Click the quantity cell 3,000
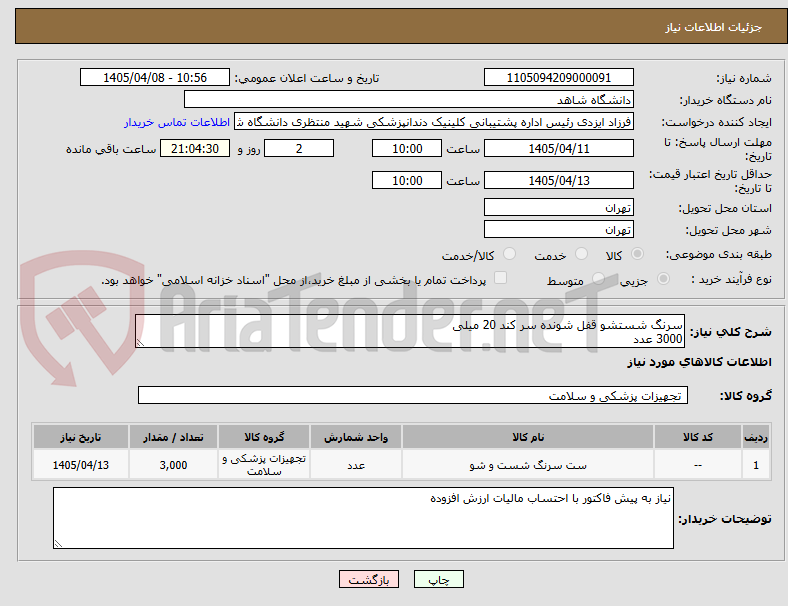Screen dimensions: 788x606 [x=173, y=465]
